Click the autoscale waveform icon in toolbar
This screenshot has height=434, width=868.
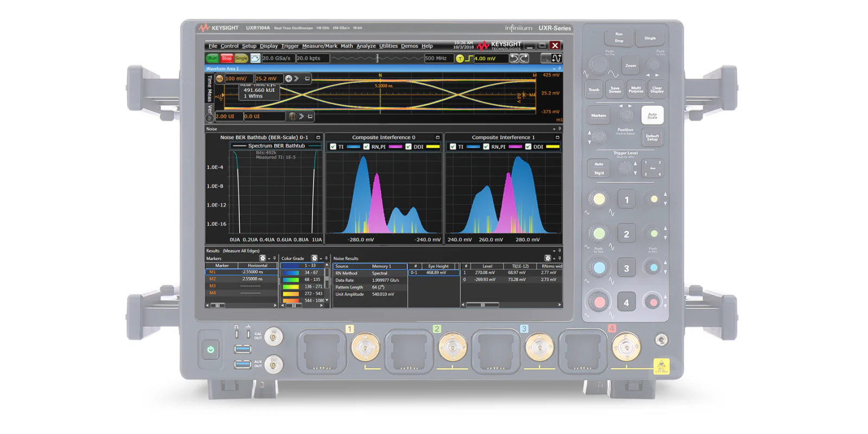[x=255, y=58]
